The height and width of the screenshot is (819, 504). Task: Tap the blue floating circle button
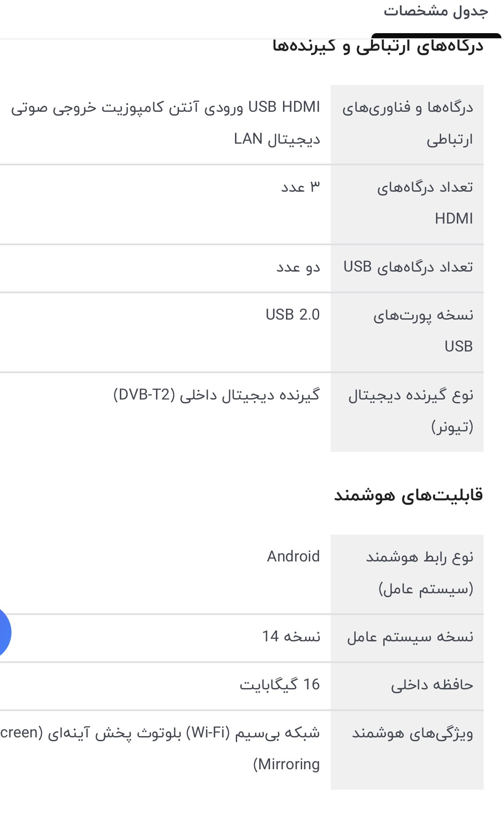point(3,633)
